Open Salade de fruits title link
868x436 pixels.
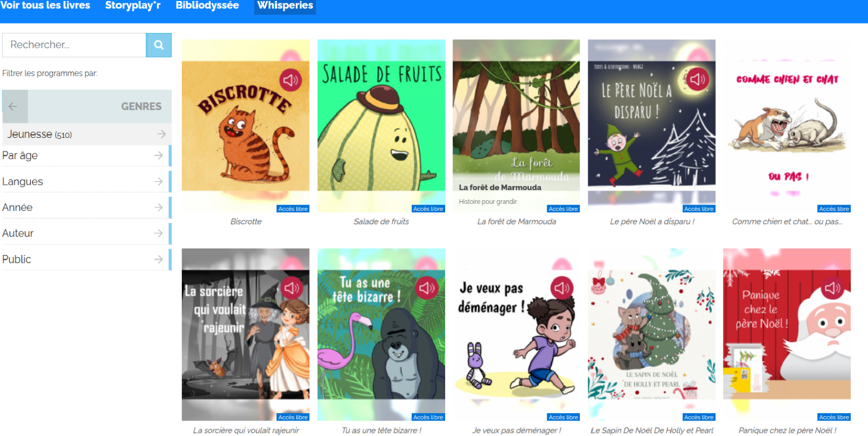click(x=381, y=221)
